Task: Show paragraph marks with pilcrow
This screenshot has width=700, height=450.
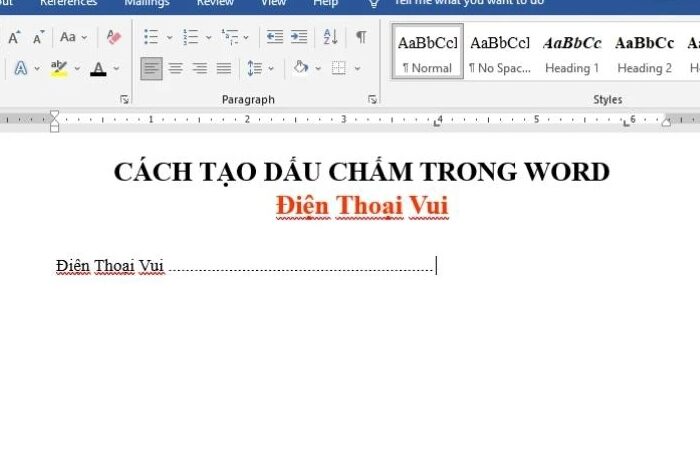Action: coord(361,37)
